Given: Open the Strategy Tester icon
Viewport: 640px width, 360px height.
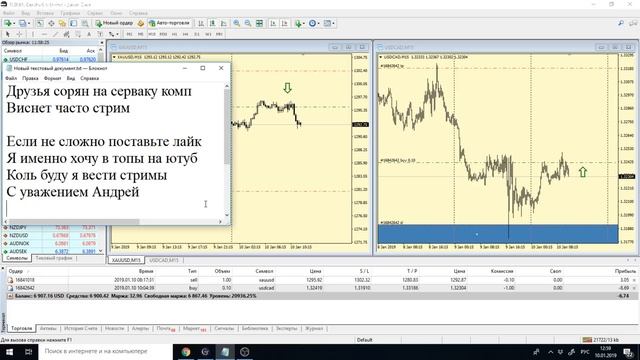Looking at the screenshot, I should pos(84,23).
